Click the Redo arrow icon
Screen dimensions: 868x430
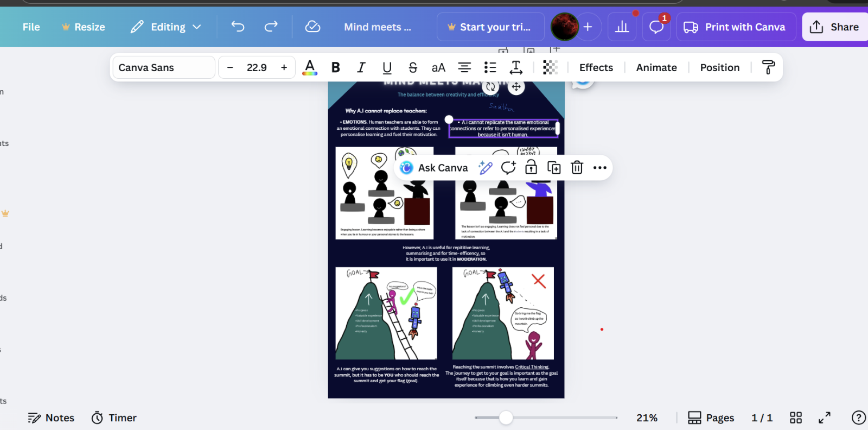point(271,27)
